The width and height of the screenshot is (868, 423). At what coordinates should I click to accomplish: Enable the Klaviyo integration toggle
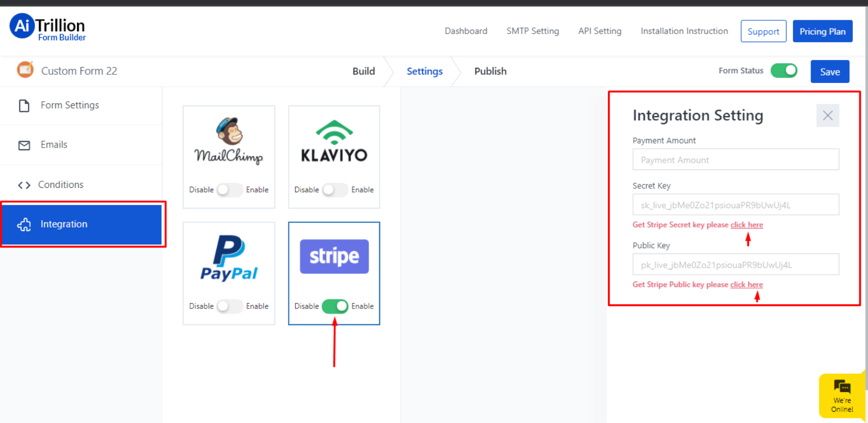click(x=335, y=190)
